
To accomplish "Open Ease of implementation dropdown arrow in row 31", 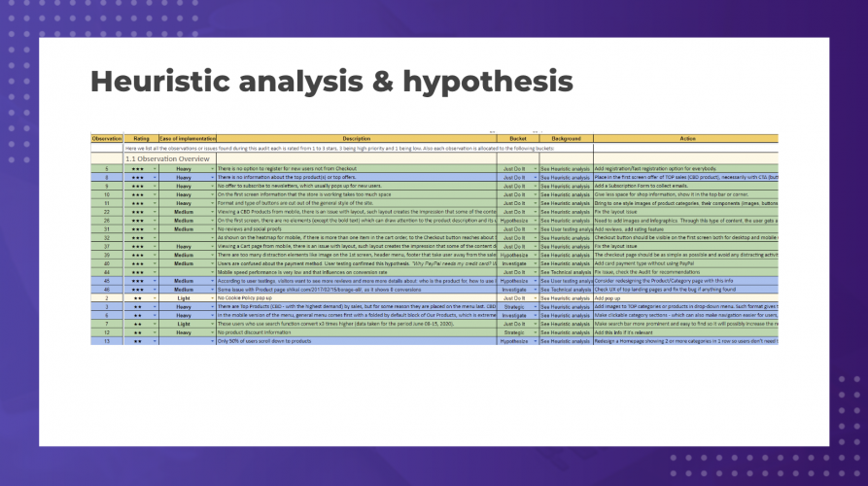I will (212, 229).
